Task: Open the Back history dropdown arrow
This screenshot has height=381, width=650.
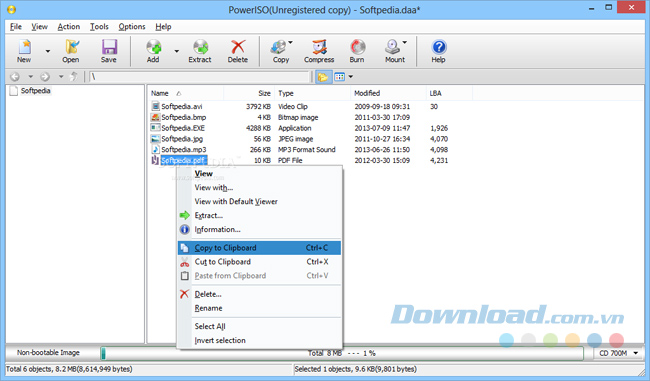Action: point(30,77)
